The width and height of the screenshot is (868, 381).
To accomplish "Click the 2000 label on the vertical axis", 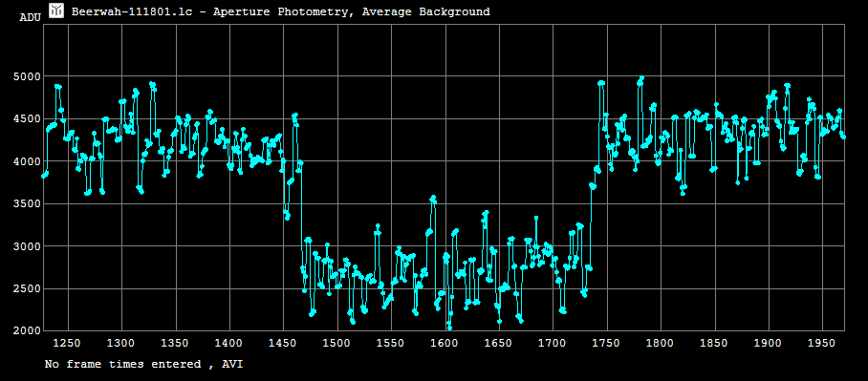I will (x=26, y=330).
